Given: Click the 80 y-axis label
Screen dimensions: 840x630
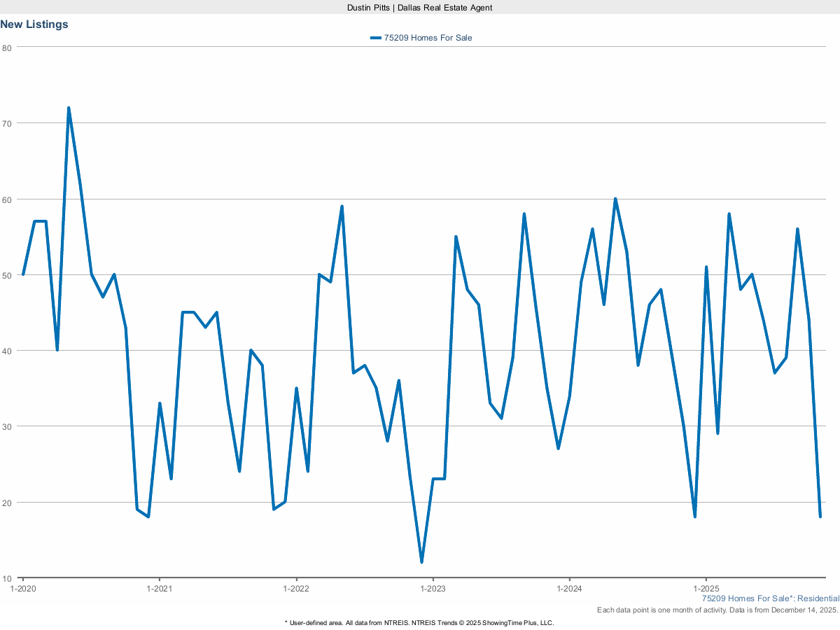Looking at the screenshot, I should pos(7,48).
